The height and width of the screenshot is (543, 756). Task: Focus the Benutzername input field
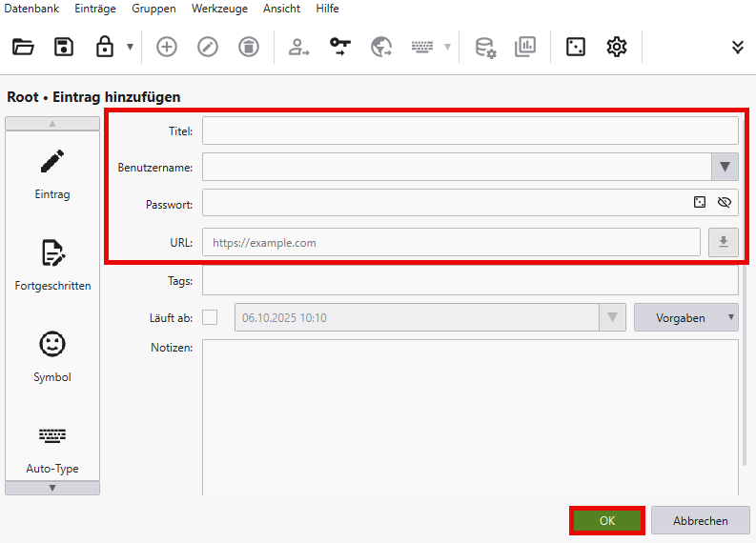(457, 167)
